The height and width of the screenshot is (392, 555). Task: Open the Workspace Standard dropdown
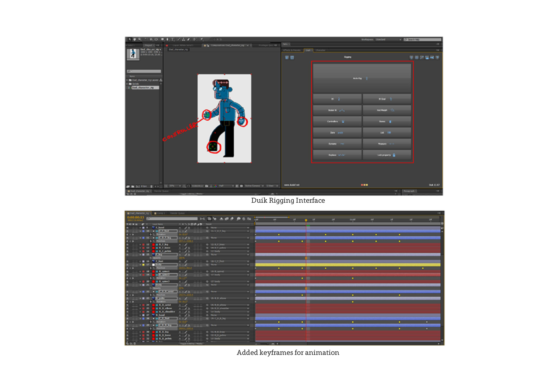(x=388, y=40)
